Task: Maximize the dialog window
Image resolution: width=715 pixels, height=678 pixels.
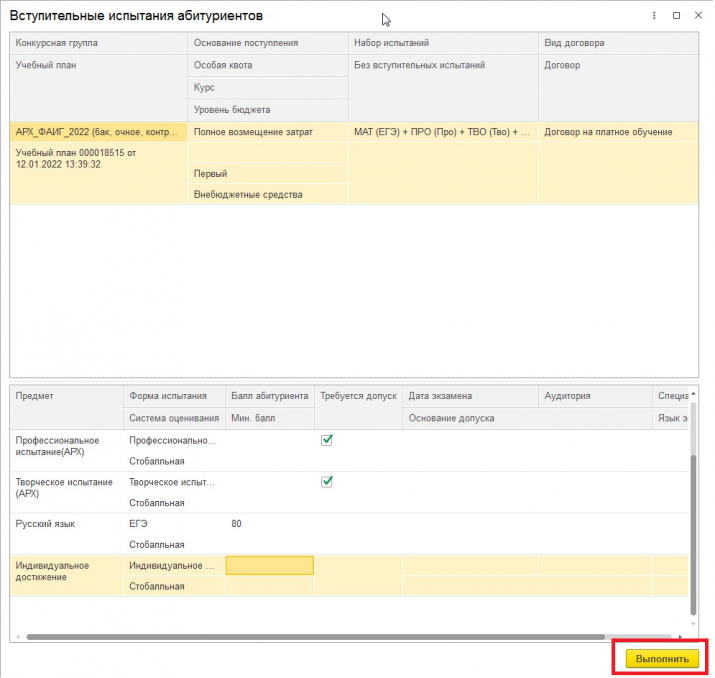Action: point(677,16)
